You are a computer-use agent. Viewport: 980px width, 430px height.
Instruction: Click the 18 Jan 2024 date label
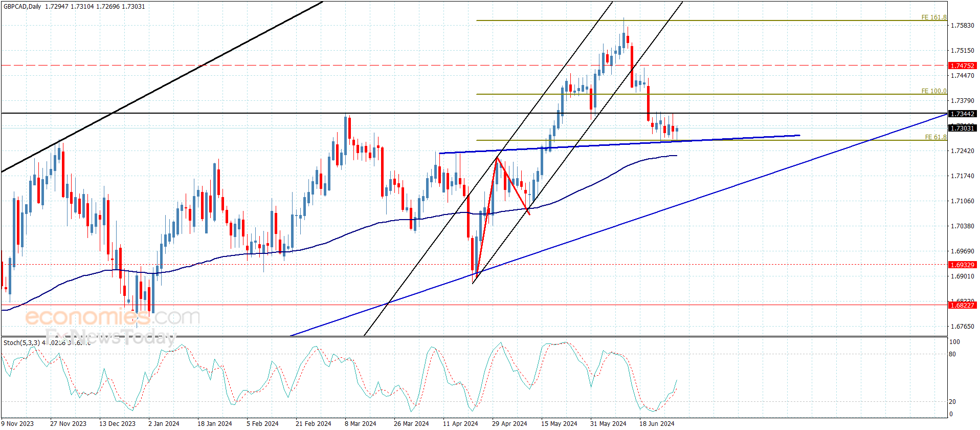pos(214,423)
